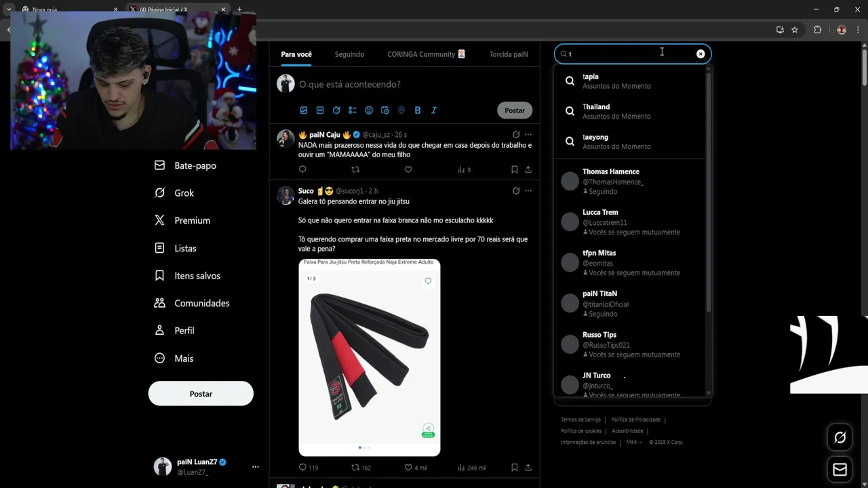Viewport: 868px width, 488px height.
Task: Toggle bold formatting in tweet composer
Action: pos(418,110)
